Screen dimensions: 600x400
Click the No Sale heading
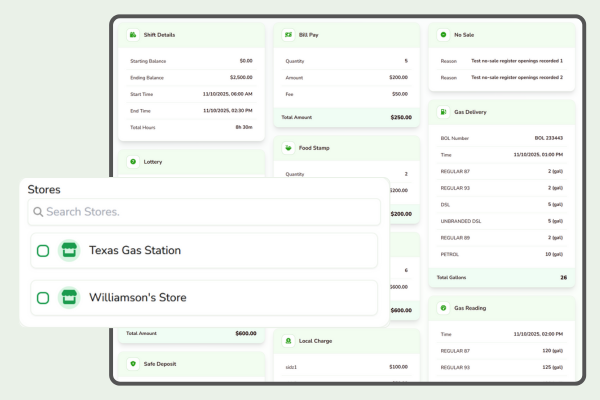click(464, 35)
